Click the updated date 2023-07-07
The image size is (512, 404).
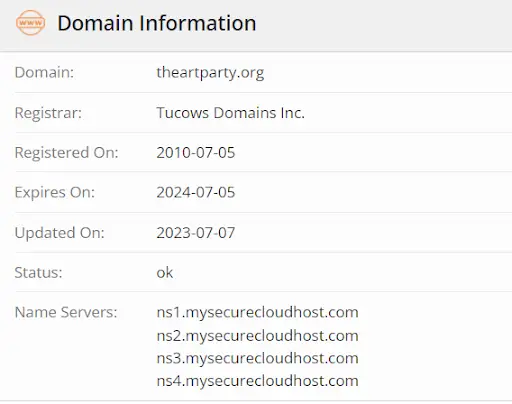196,233
